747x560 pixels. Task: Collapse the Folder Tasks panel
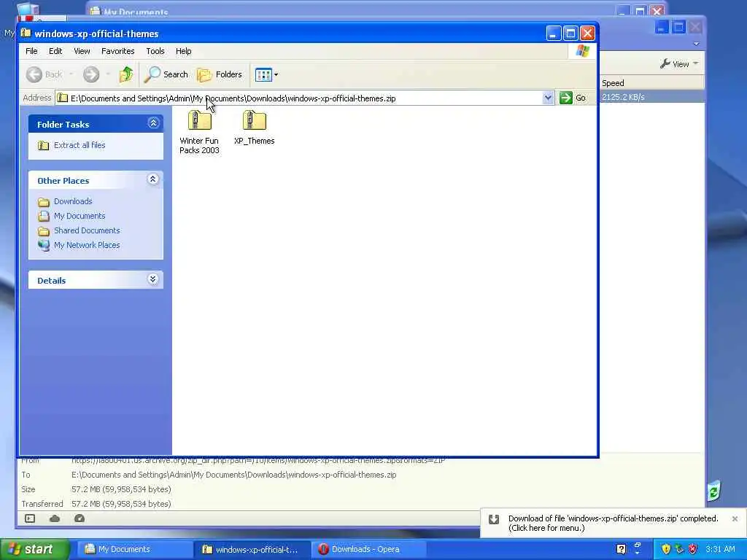point(153,123)
